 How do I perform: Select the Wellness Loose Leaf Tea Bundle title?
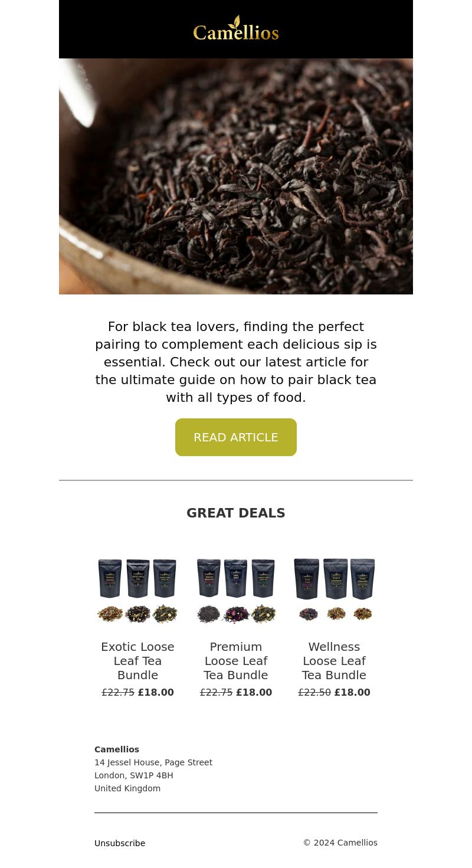(334, 661)
